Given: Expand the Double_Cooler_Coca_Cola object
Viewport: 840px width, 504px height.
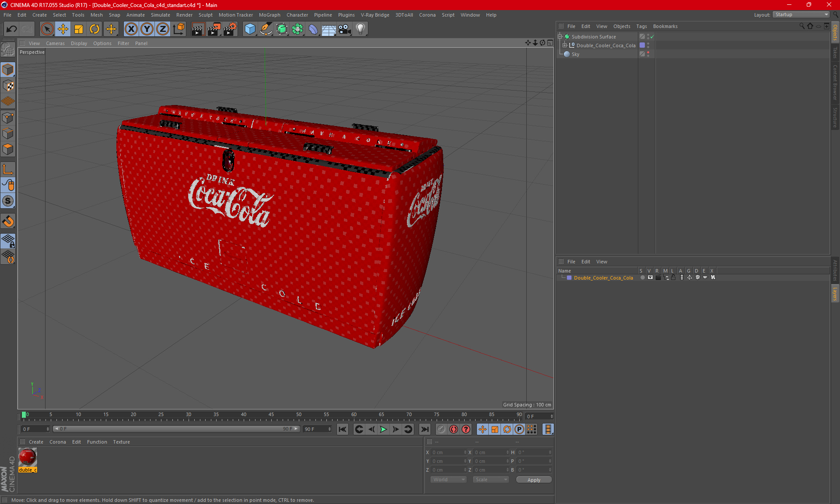Looking at the screenshot, I should click(x=564, y=45).
